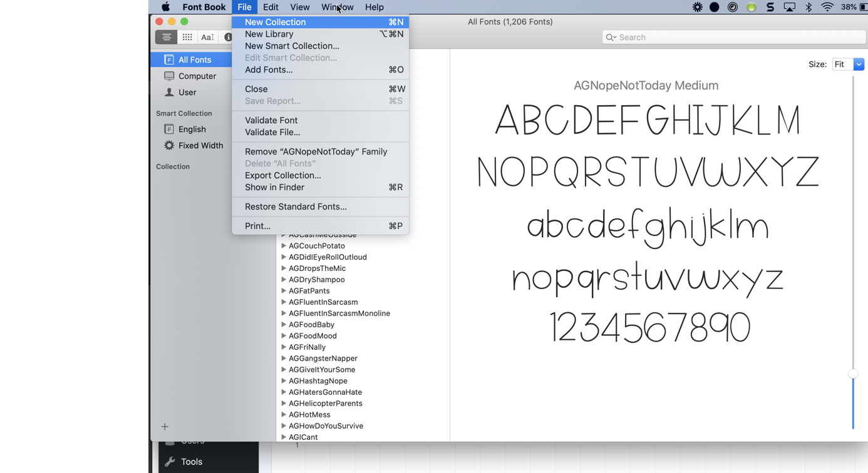Click in the Search field

click(x=734, y=38)
